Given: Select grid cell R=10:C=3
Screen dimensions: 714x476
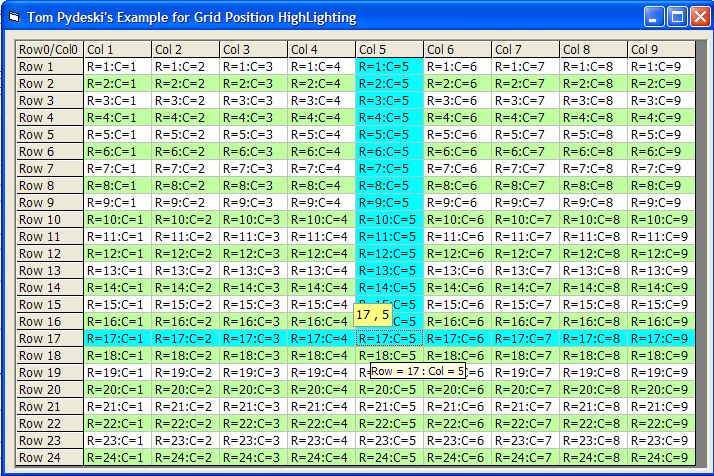Looking at the screenshot, I should (253, 219).
